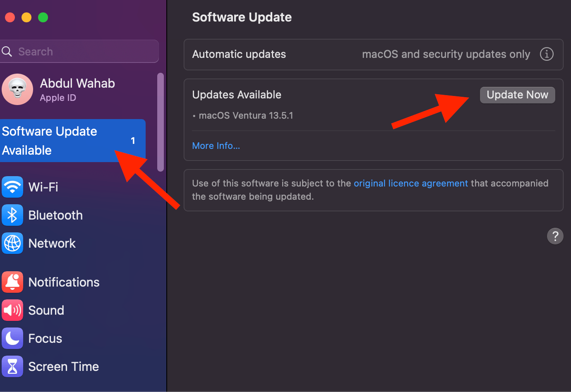
Task: Click the macOS Ventura 13.5.1 entry
Action: (x=246, y=115)
